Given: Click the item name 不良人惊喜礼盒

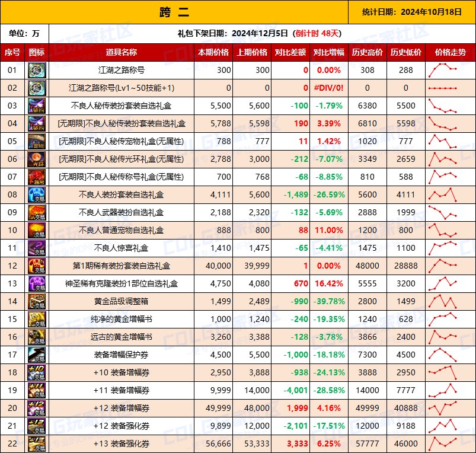Looking at the screenshot, I should tap(121, 248).
